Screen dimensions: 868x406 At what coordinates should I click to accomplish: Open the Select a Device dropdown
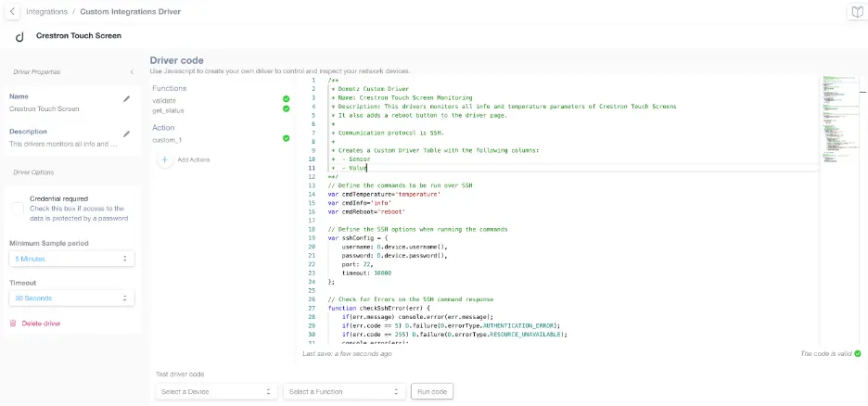point(216,391)
